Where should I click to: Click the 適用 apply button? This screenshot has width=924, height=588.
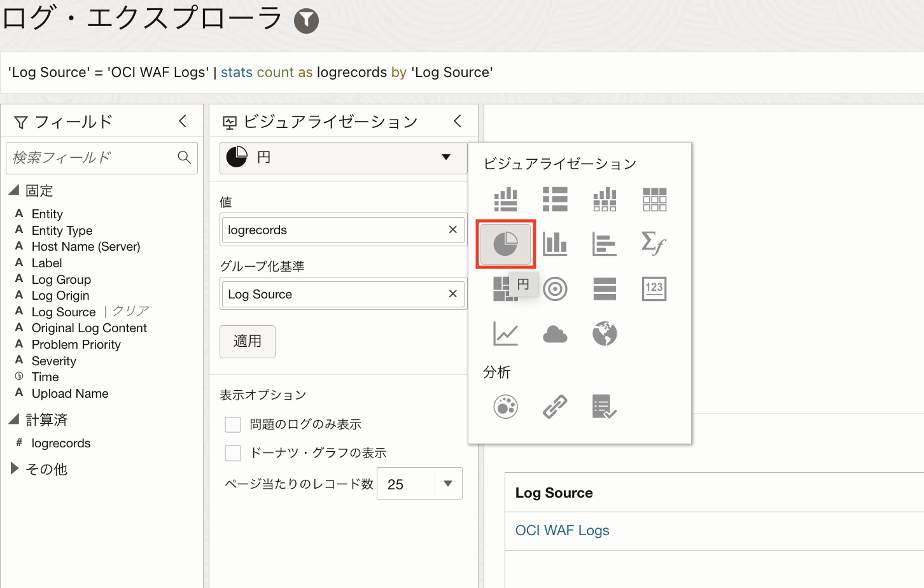[248, 342]
